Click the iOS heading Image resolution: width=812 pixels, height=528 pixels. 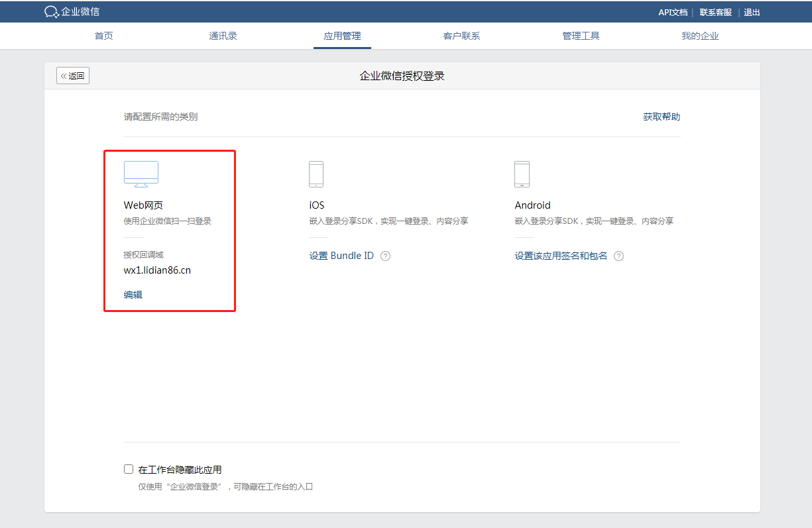click(x=317, y=205)
